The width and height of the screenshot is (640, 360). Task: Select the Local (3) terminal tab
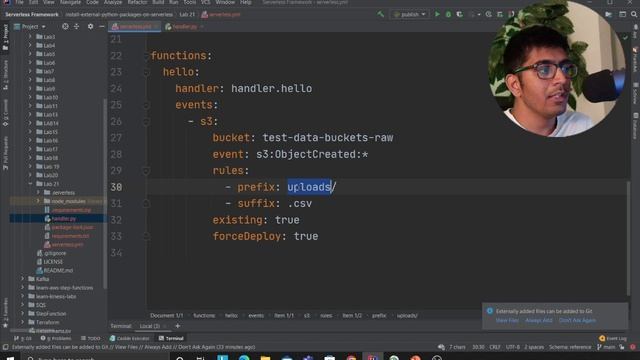pos(150,326)
